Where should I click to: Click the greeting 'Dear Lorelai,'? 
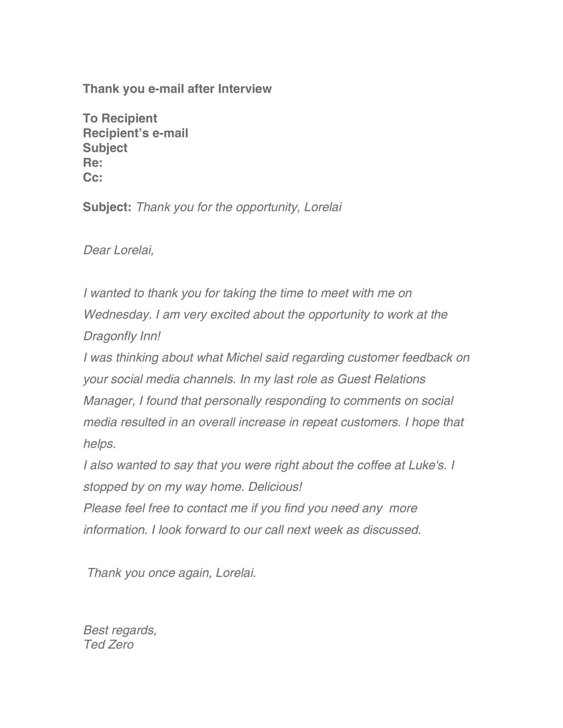[x=118, y=250]
